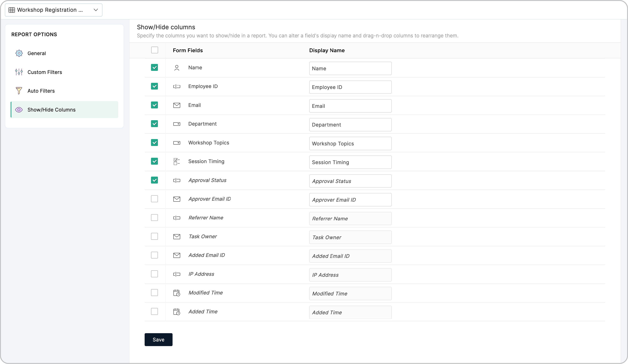
Task: Click inside the Workshop Topics display name field
Action: [350, 143]
